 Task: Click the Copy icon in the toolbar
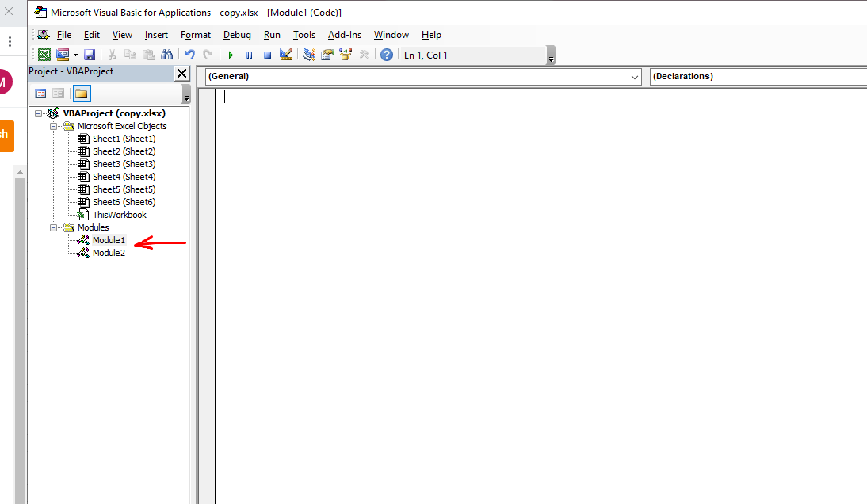coord(130,55)
